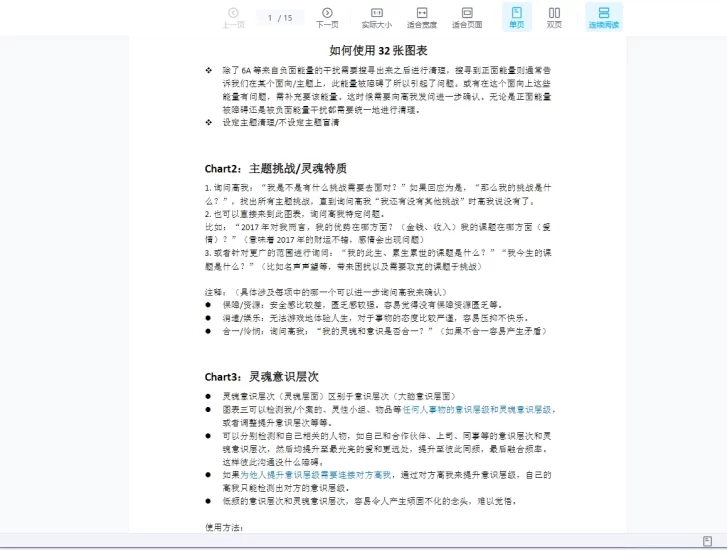Toggle continuous reading (连续阅读) mode
Viewport: 727px width, 550px height.
tap(603, 17)
